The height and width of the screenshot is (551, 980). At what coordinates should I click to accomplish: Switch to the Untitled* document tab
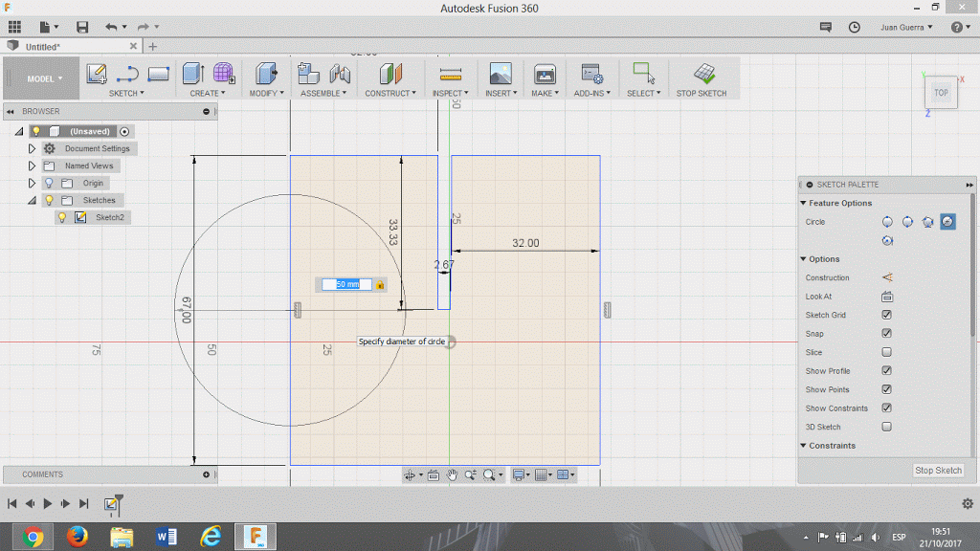(x=43, y=46)
